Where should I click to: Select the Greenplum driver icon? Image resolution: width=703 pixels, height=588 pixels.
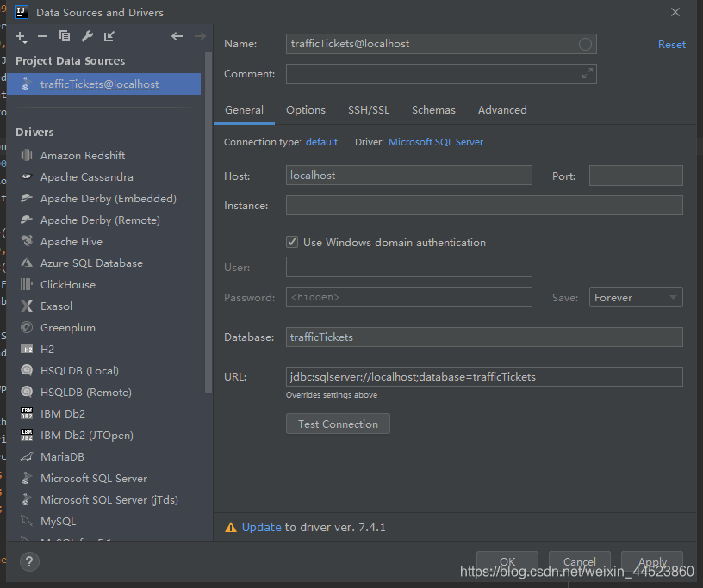(27, 327)
